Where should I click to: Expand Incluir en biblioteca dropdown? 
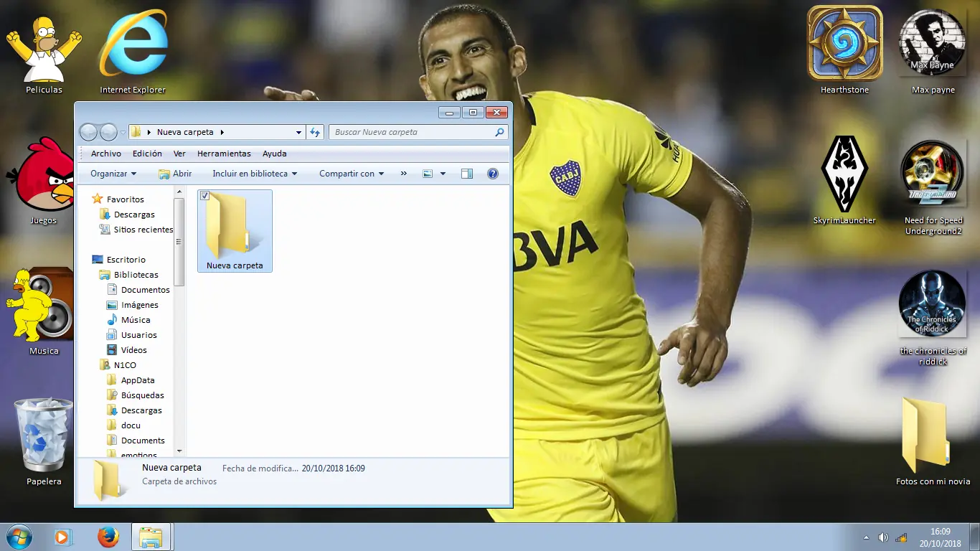click(x=255, y=174)
